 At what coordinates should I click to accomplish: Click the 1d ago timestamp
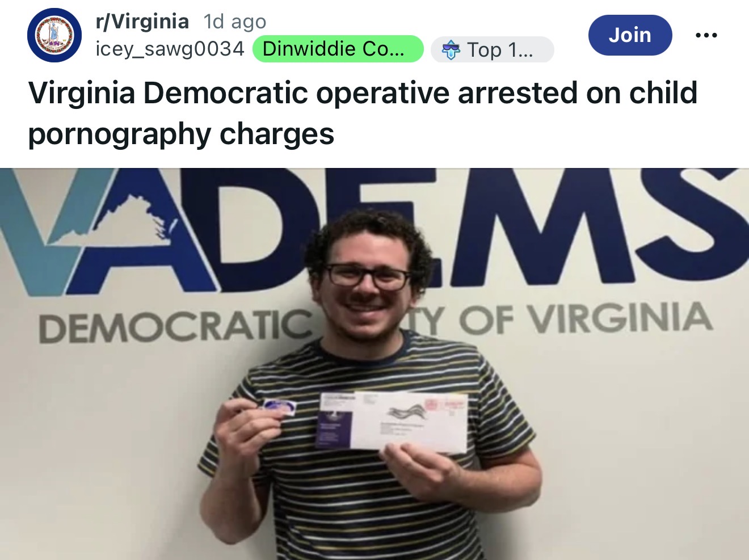click(235, 22)
